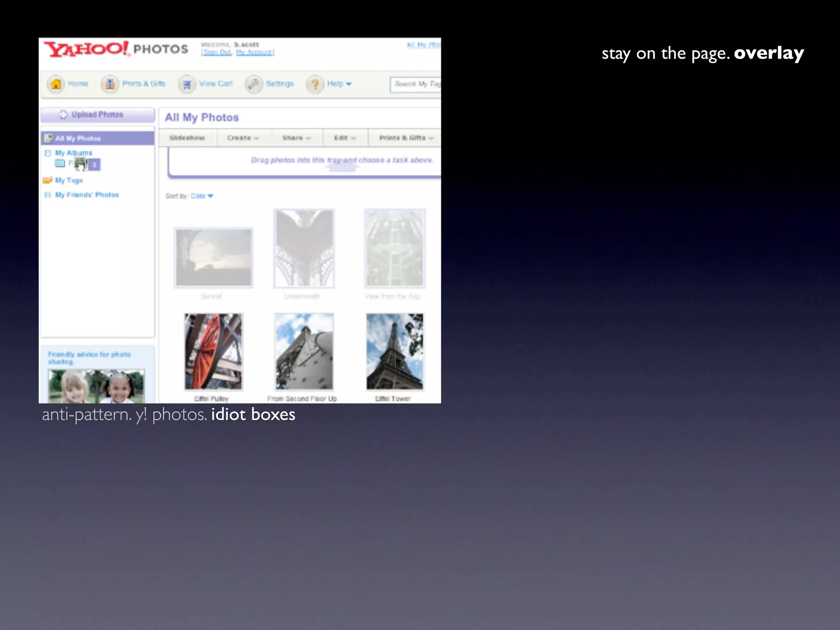Select the Underneath photo thumbnail
Screen dimensions: 840x630
[304, 248]
